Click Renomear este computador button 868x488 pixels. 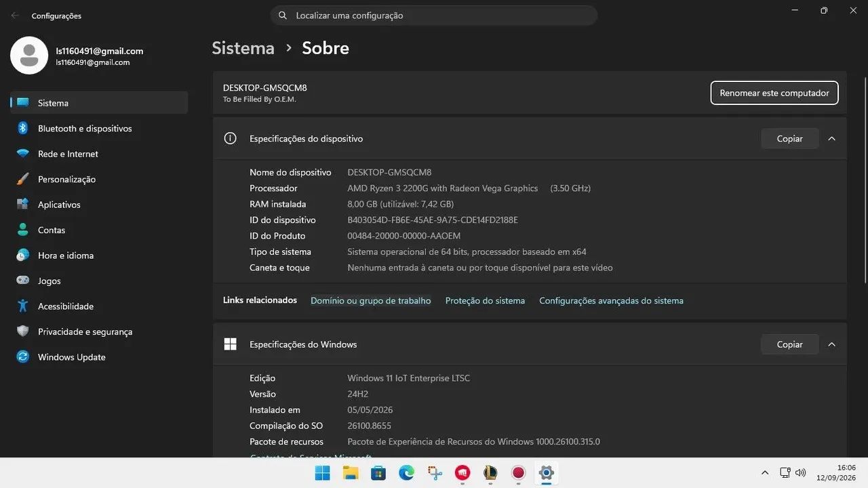pos(774,93)
